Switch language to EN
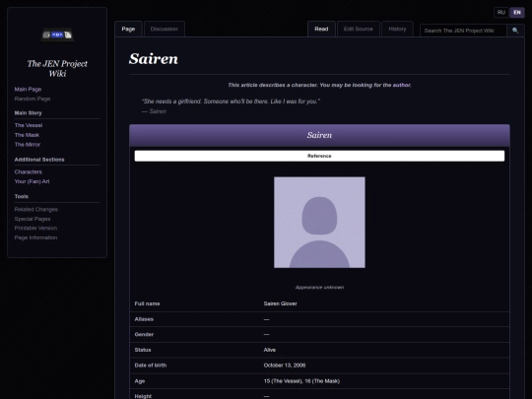This screenshot has height=399, width=532. click(517, 13)
